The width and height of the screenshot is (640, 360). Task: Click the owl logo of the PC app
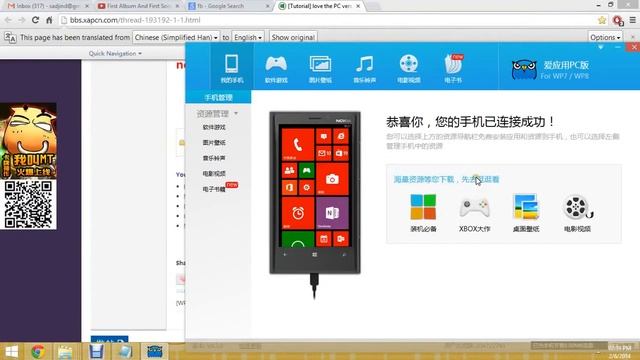pos(524,69)
